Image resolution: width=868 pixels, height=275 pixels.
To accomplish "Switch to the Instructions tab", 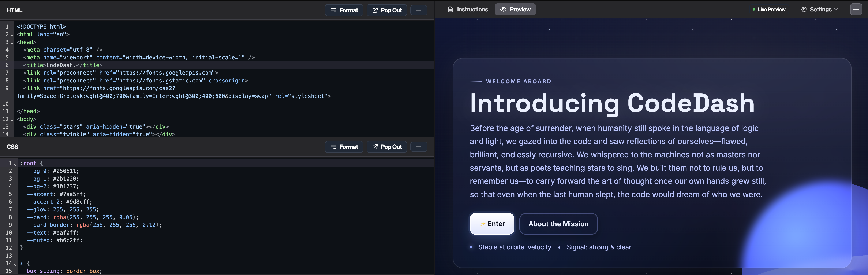I will (x=472, y=9).
